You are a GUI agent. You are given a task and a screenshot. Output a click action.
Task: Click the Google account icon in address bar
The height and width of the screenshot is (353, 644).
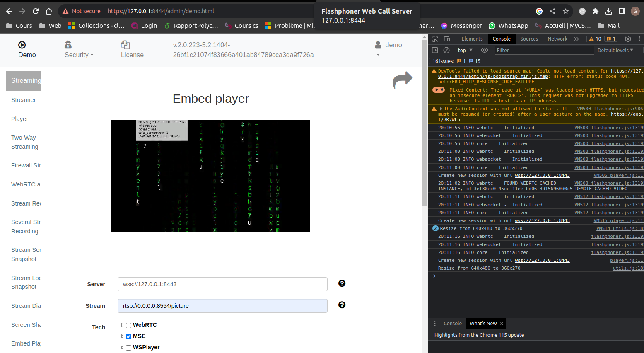pos(539,11)
